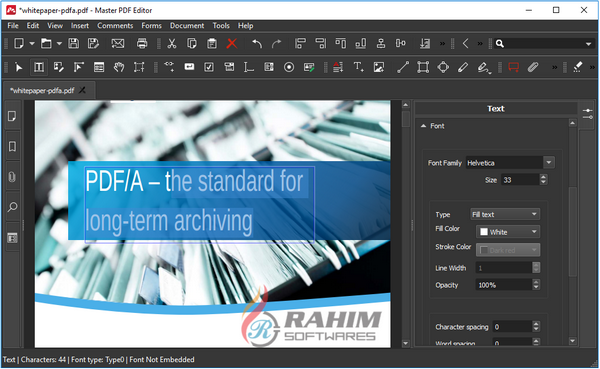Open the Insert menu
Viewport: 600px width, 369px height.
pyautogui.click(x=80, y=26)
